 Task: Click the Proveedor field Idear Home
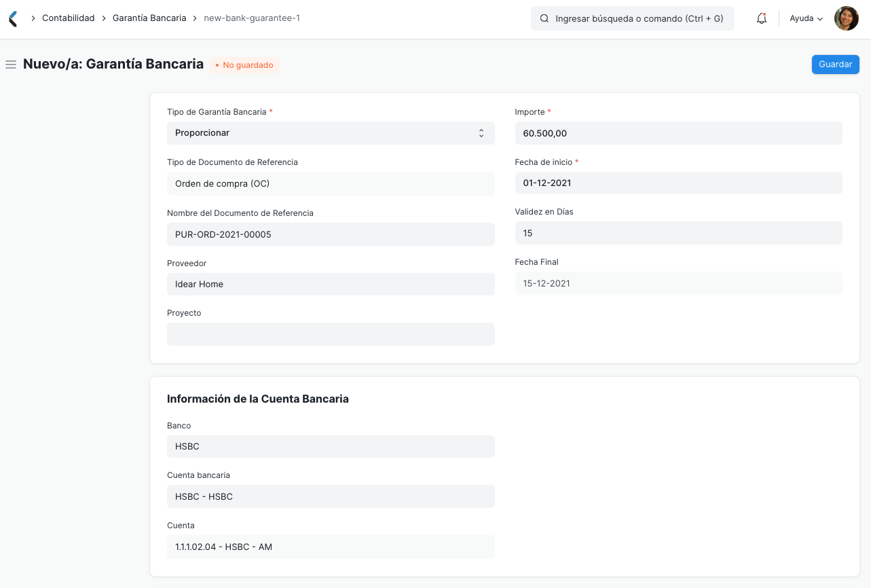pyautogui.click(x=331, y=284)
